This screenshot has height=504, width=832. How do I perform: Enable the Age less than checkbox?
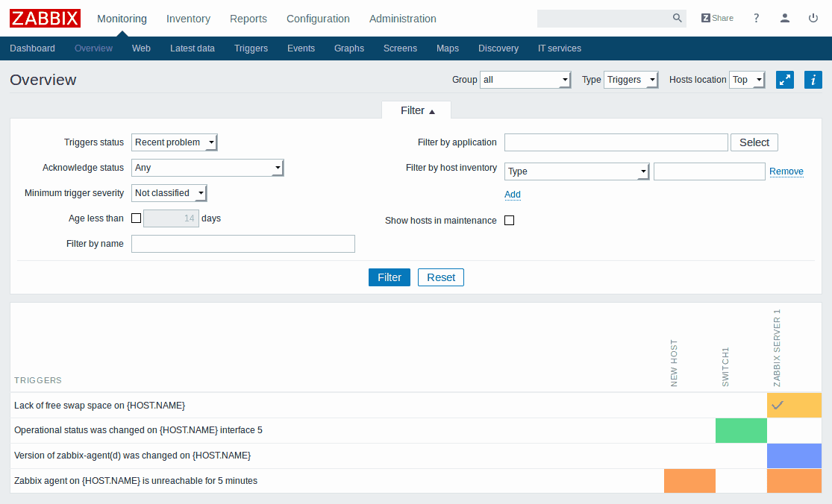point(136,218)
